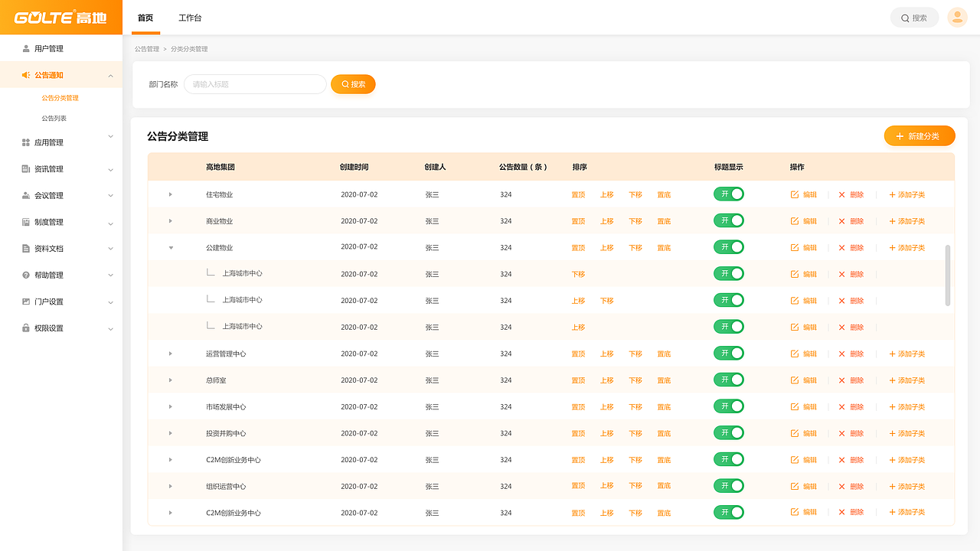
Task: Expand the 帮助管理 sidebar chevron
Action: point(111,275)
